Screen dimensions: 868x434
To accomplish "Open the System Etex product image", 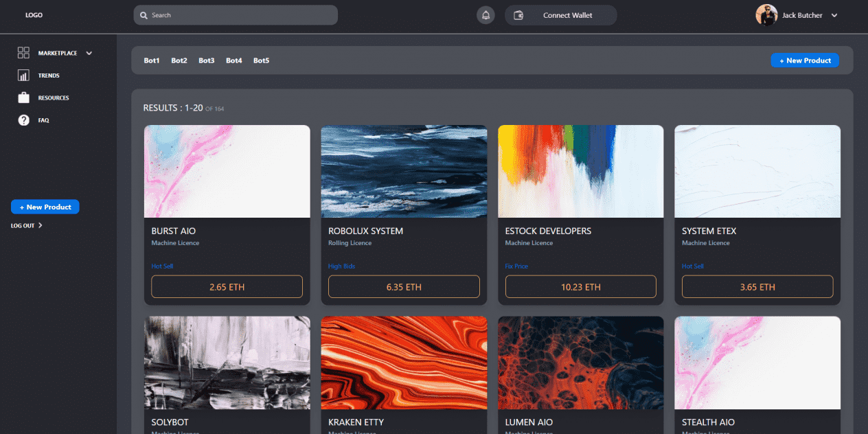I will 757,172.
